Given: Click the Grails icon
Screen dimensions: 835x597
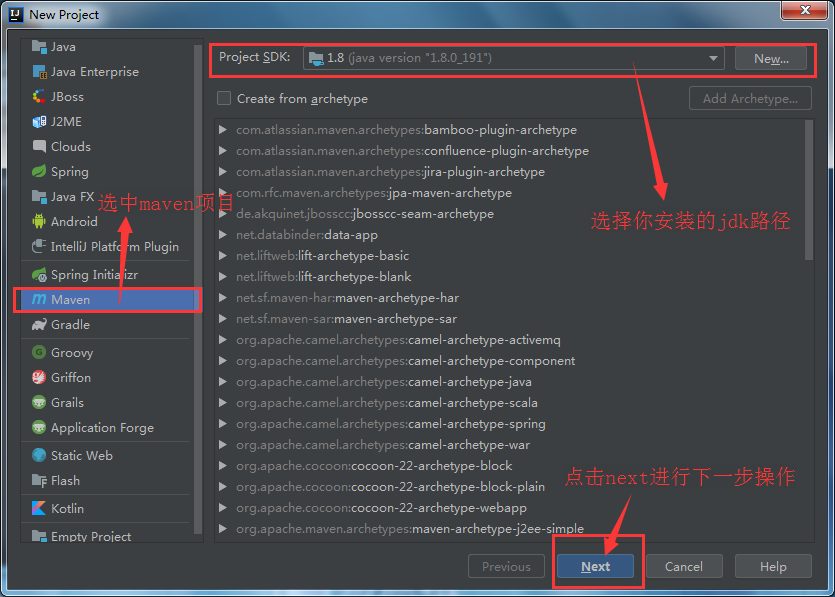Looking at the screenshot, I should coord(39,403).
